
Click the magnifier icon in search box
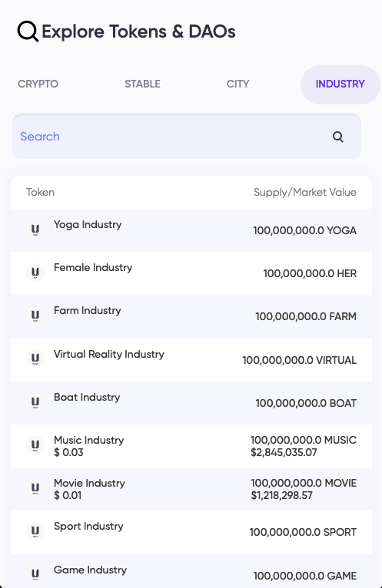(x=338, y=137)
